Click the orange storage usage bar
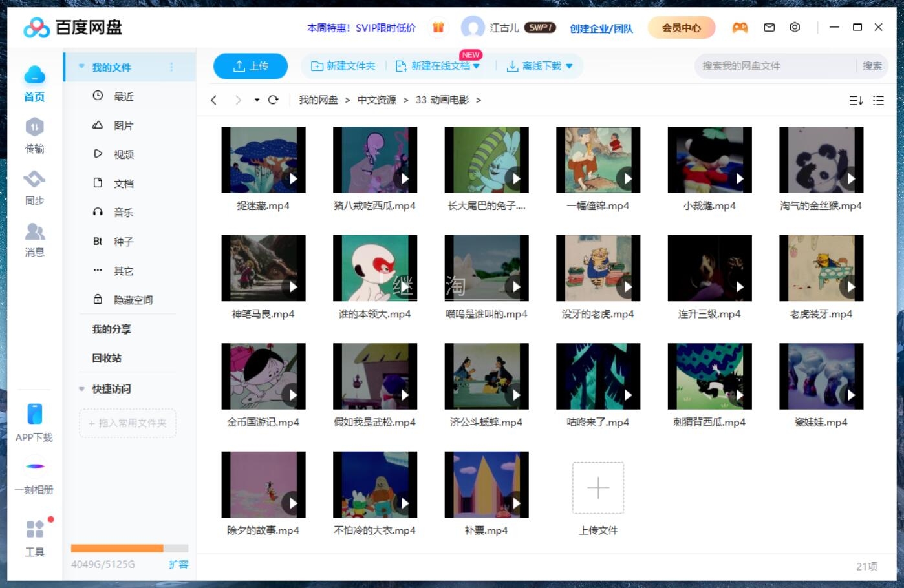This screenshot has width=904, height=588. (x=117, y=548)
